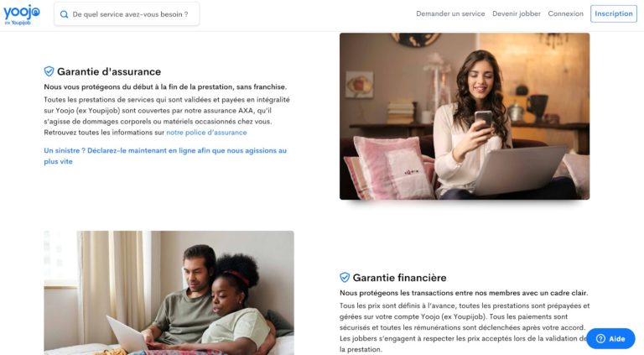The height and width of the screenshot is (355, 644).
Task: Open the notre police d'assurance link
Action: click(206, 133)
